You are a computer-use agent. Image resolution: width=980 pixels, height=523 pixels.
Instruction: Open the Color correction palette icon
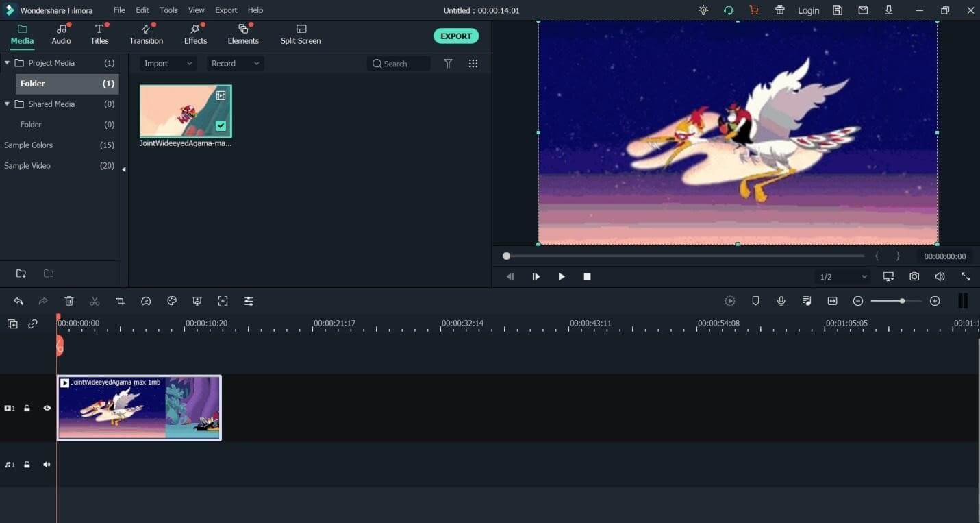[x=172, y=301]
